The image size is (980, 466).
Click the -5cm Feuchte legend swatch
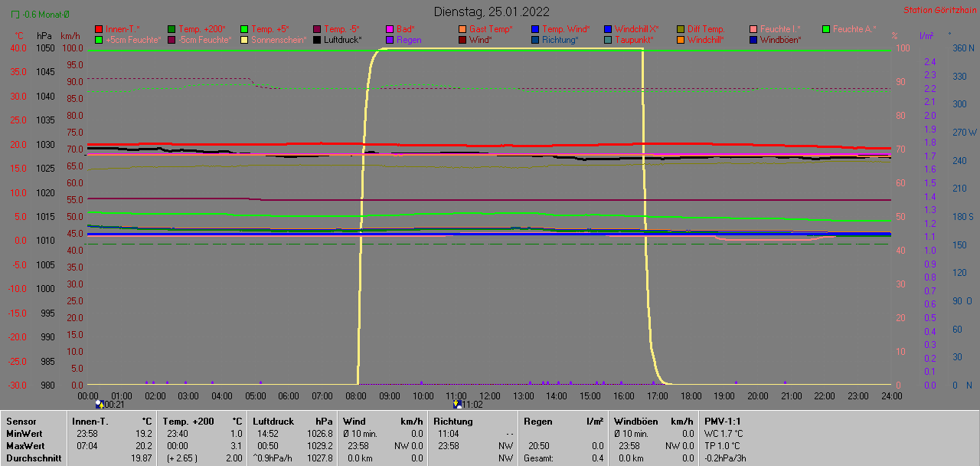pyautogui.click(x=171, y=40)
